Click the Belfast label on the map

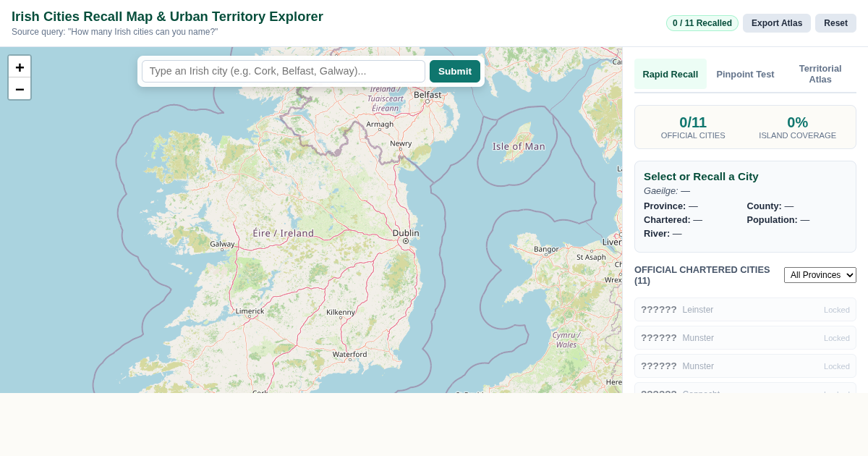click(x=427, y=94)
